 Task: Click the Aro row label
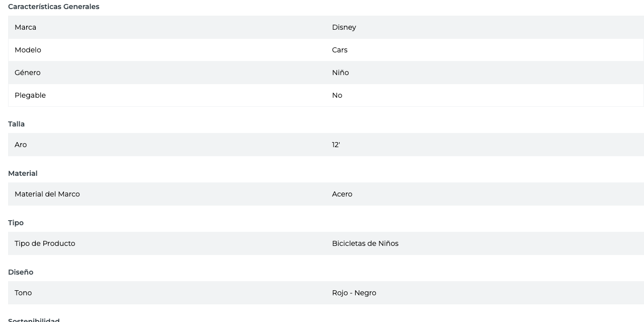21,145
